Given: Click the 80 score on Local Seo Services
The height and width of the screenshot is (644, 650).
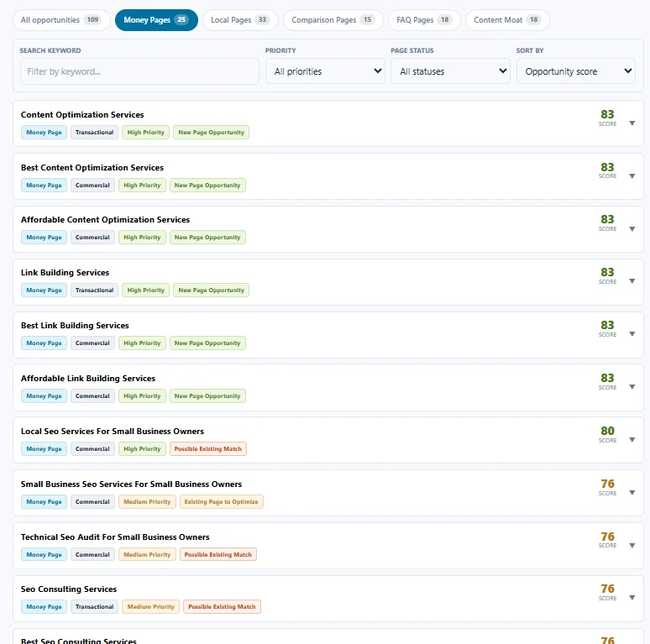Looking at the screenshot, I should 607,431.
